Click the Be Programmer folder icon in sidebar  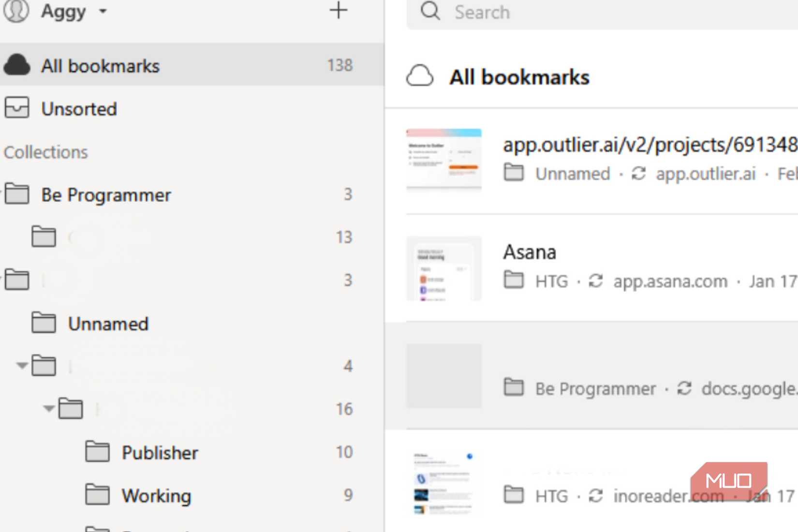point(17,194)
